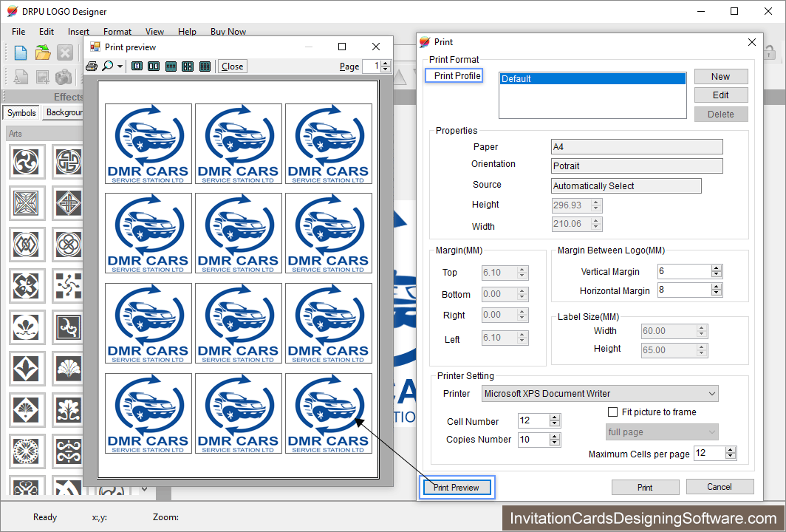Cancel the Print dialog
This screenshot has height=532, width=786.
click(x=720, y=487)
